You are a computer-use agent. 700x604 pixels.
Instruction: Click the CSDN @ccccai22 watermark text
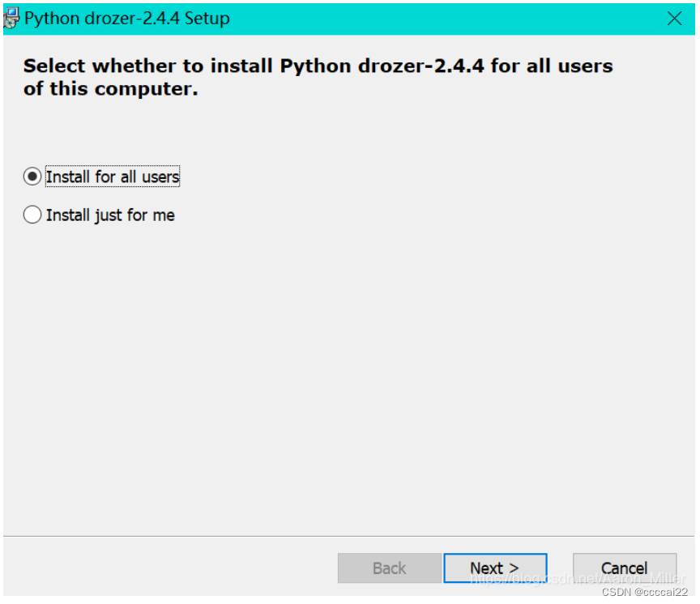(x=645, y=592)
